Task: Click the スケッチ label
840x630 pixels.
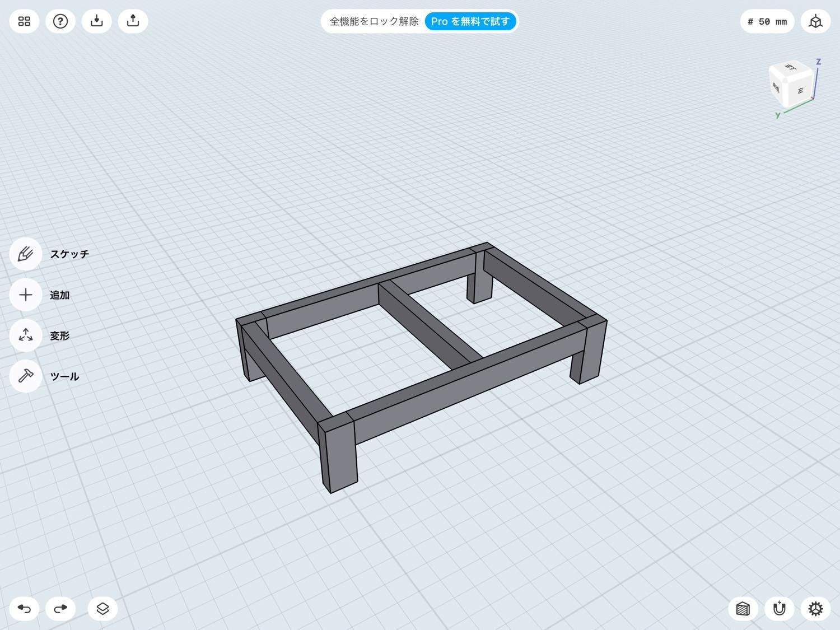Action: (x=69, y=254)
